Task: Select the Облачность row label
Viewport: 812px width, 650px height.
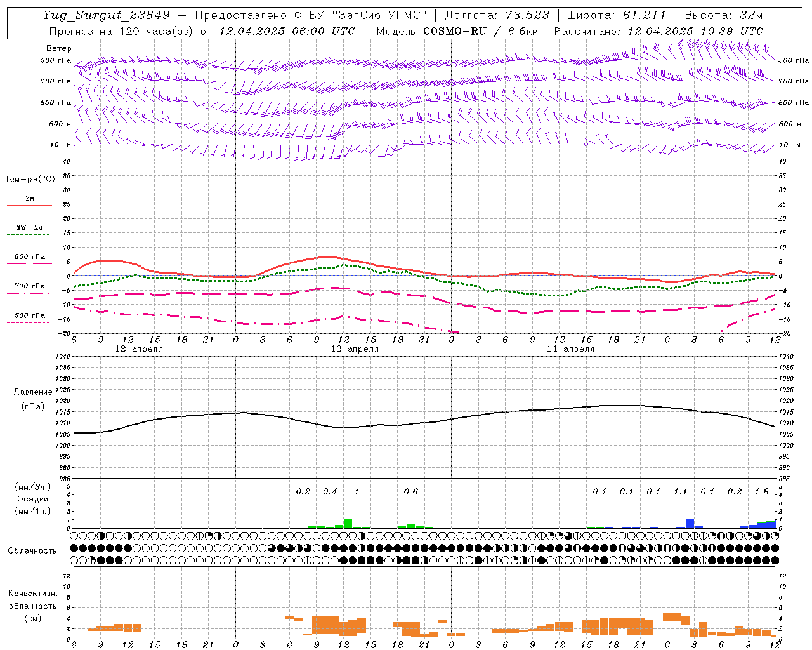Action: tap(32, 551)
